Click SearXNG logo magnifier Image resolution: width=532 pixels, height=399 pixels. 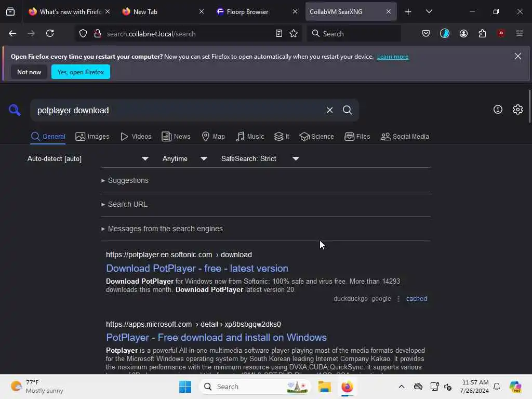[15, 110]
